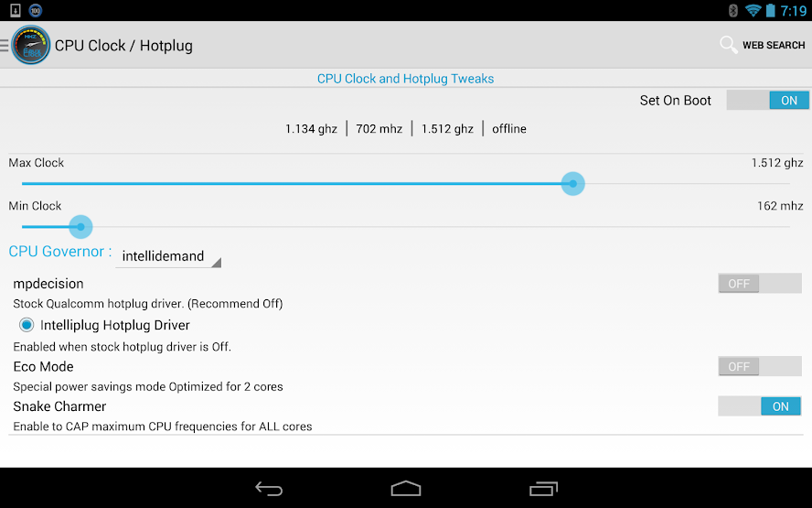Toggle the Set On Boot switch
The image size is (812, 508).
pos(767,100)
